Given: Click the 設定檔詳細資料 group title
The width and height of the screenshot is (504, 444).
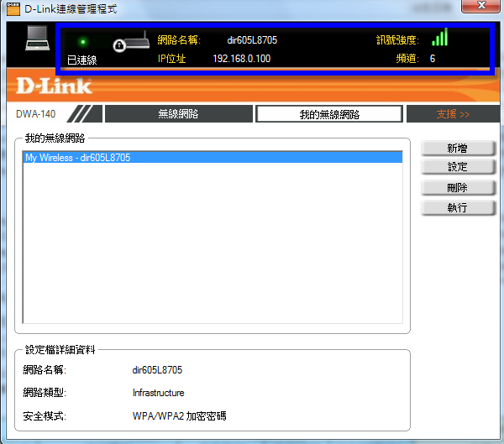Looking at the screenshot, I should coord(60,349).
